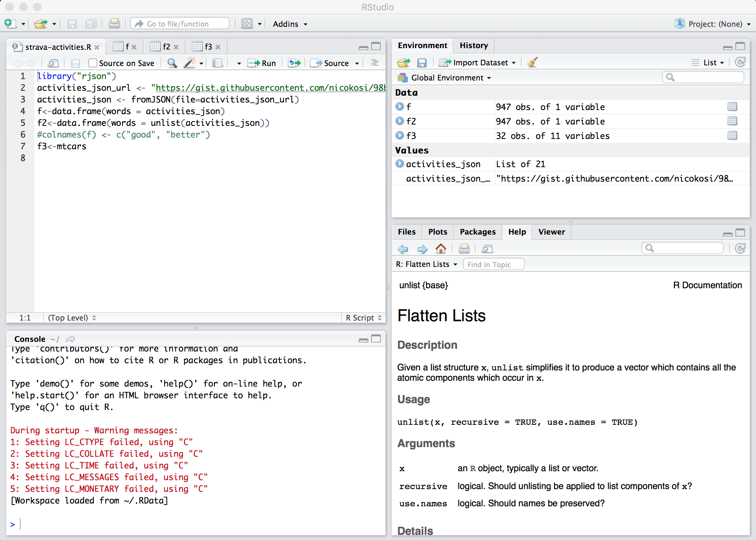
Task: Click the Source button to source file
Action: (x=333, y=63)
